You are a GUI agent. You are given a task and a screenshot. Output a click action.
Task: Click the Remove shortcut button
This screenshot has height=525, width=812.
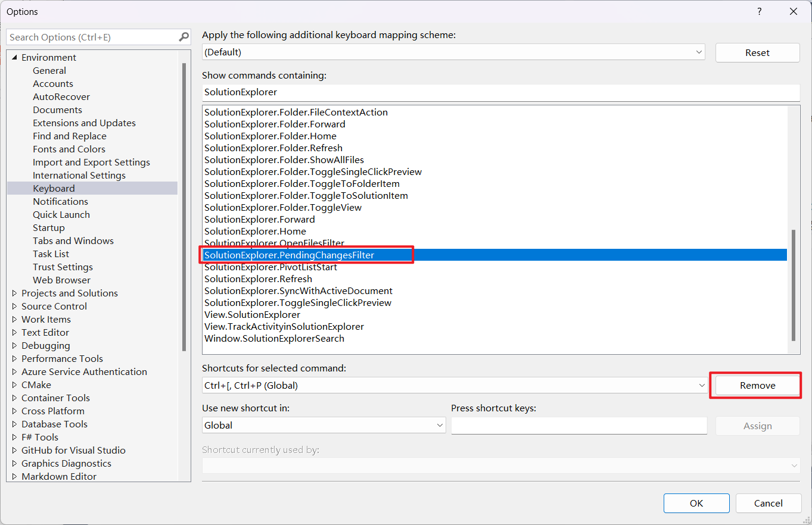(x=757, y=386)
